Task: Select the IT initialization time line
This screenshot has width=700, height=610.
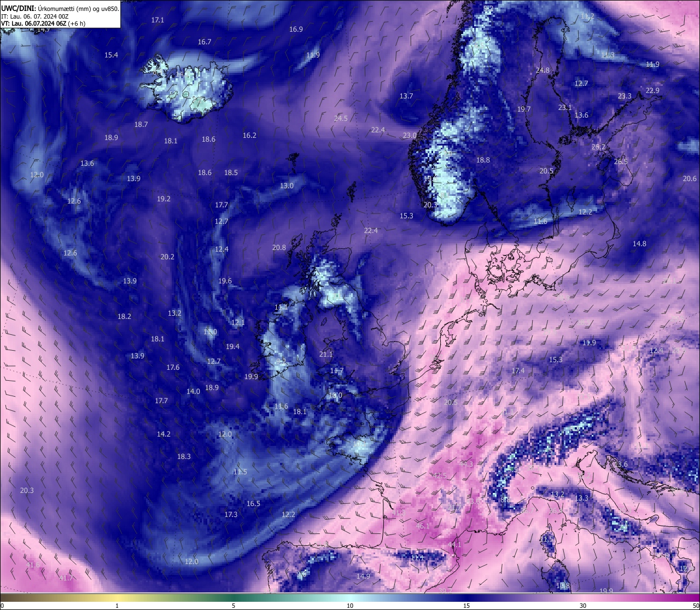Action: (34, 16)
